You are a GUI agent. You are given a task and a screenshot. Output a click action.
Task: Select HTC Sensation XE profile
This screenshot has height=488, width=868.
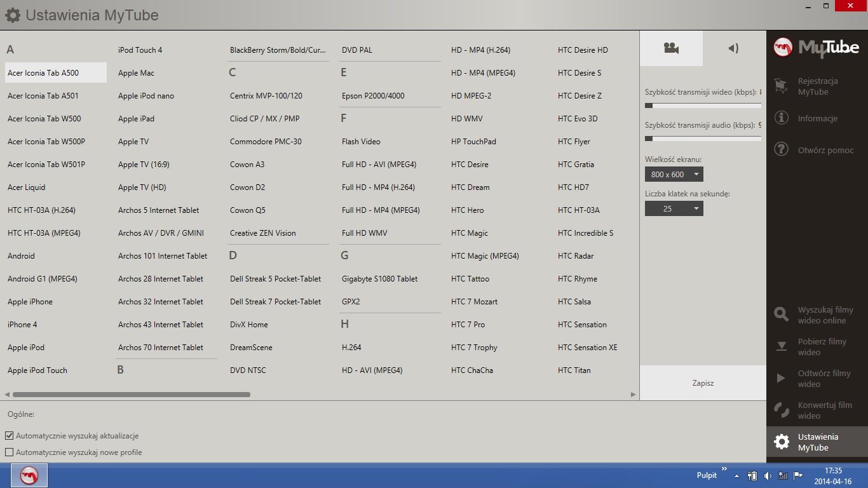pyautogui.click(x=588, y=347)
